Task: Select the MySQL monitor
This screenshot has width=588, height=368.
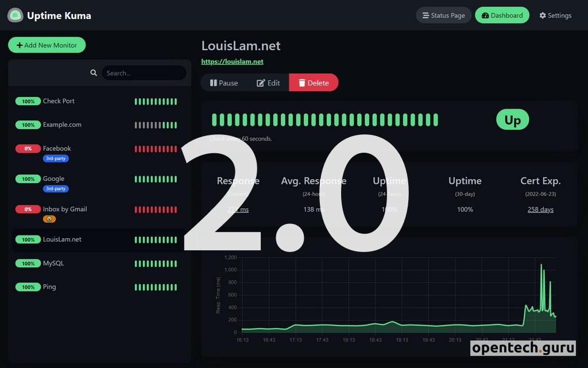Action: pos(98,264)
